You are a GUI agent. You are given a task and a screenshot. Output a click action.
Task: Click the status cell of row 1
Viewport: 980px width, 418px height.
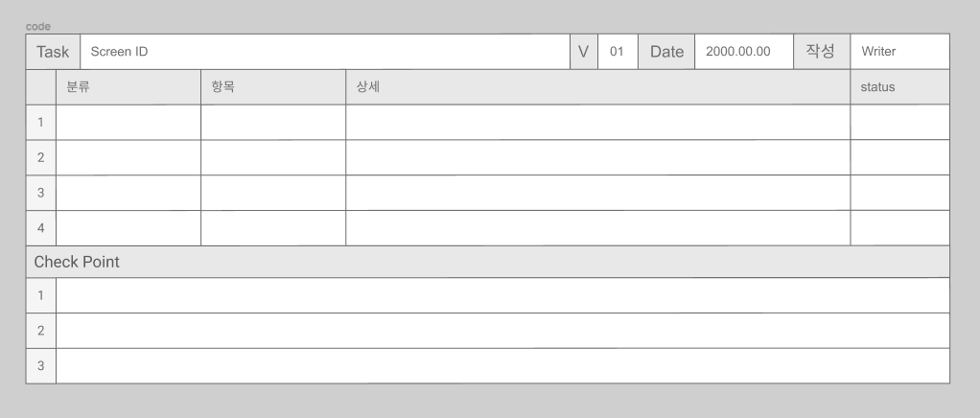pyautogui.click(x=900, y=122)
